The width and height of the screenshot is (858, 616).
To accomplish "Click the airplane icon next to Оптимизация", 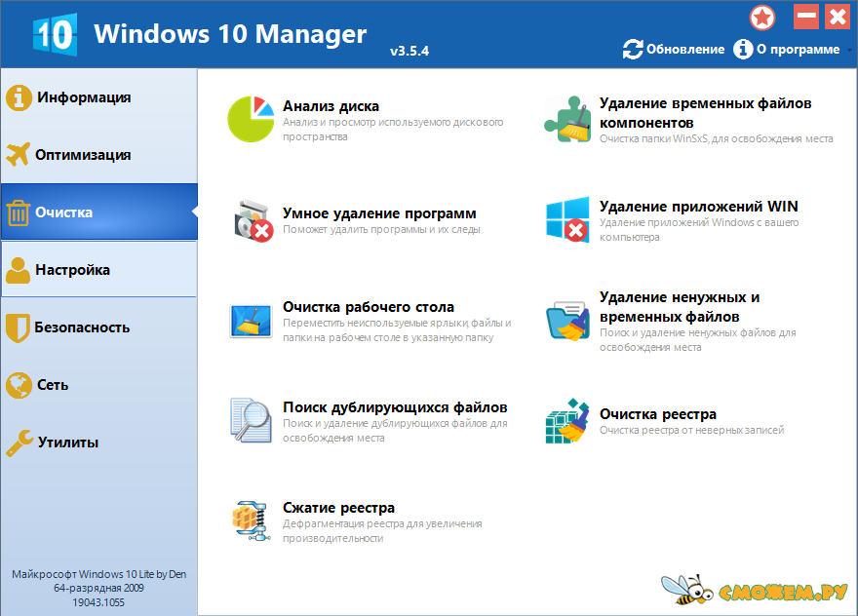I will (19, 154).
